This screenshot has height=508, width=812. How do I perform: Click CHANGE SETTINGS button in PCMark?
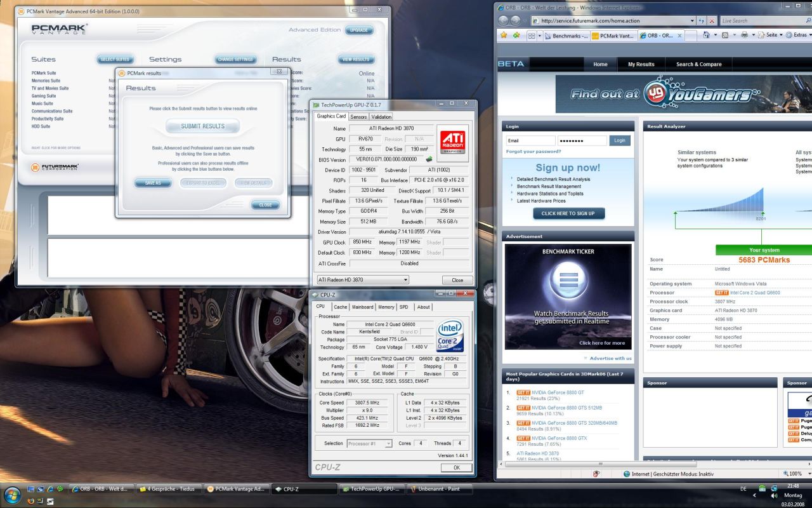click(x=235, y=59)
